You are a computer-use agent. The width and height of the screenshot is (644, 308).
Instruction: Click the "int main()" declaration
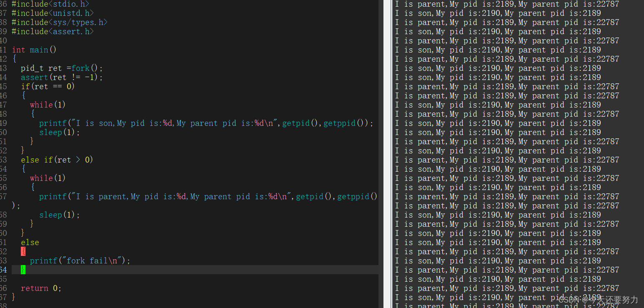[34, 50]
